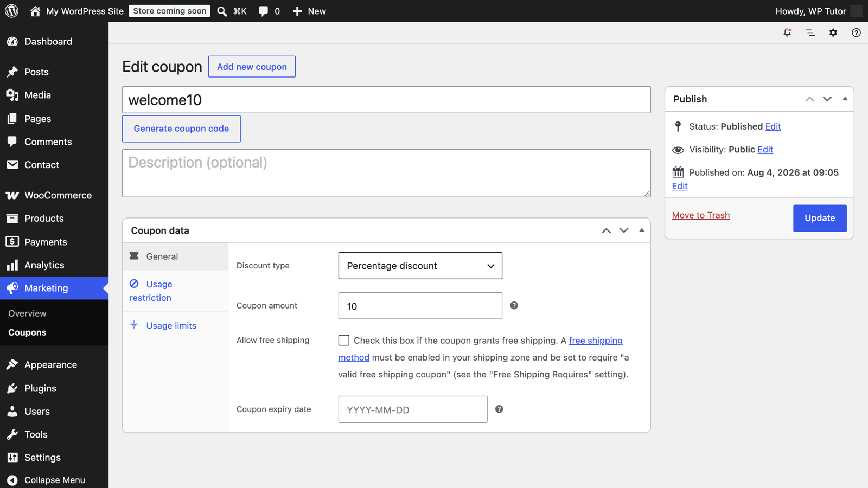
Task: Click the Contact envelope icon
Action: point(12,164)
